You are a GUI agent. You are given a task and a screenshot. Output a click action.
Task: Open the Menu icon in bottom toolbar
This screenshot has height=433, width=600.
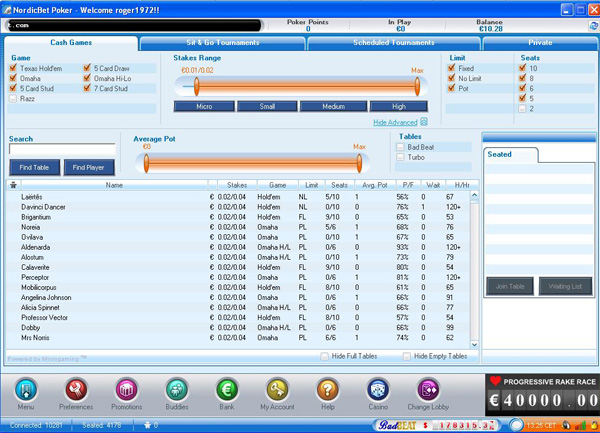pos(26,390)
